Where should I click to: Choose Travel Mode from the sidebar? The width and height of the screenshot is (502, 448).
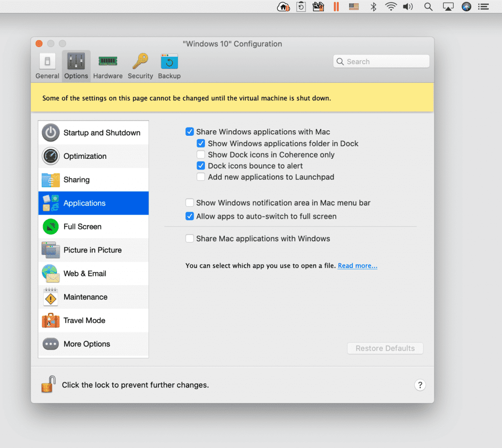point(93,321)
